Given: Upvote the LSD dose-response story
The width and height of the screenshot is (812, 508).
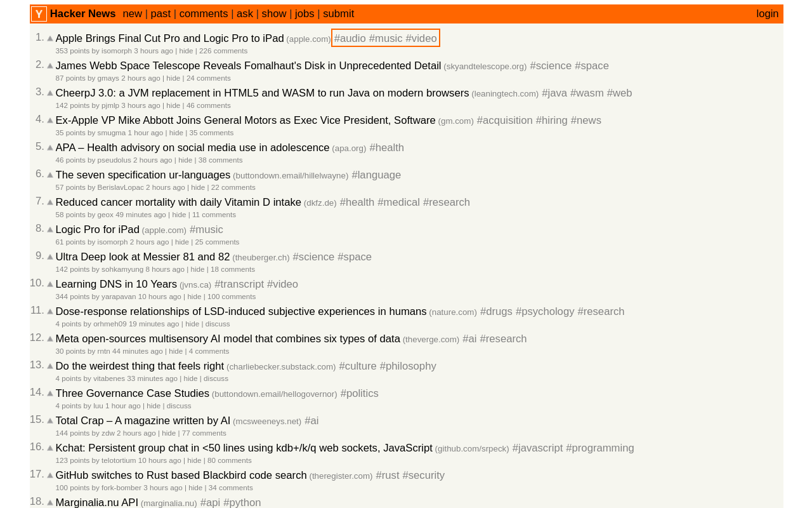Looking at the screenshot, I should pos(50,312).
